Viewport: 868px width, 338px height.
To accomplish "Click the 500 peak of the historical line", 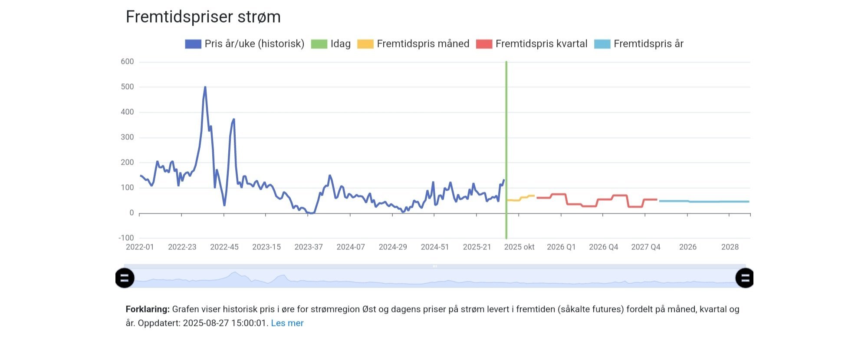I will (x=205, y=88).
